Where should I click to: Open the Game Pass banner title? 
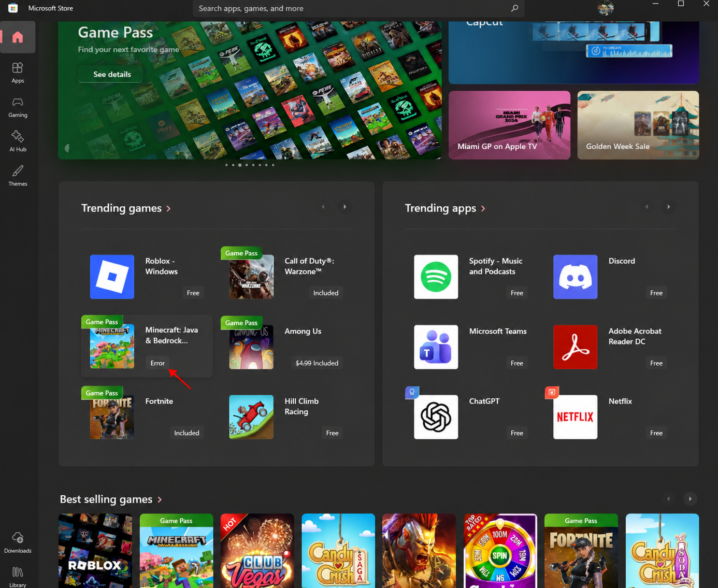point(116,33)
